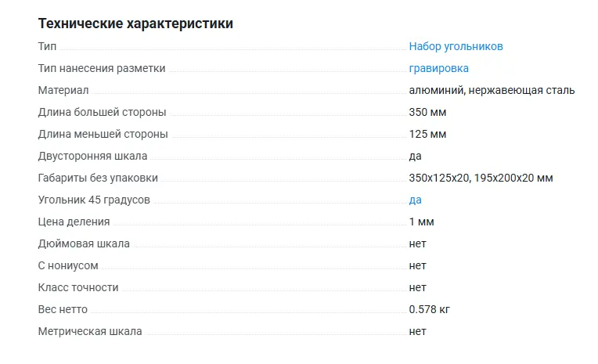Click the 'Габариты без упаковки' label
This screenshot has height=364, width=598.
click(x=98, y=178)
